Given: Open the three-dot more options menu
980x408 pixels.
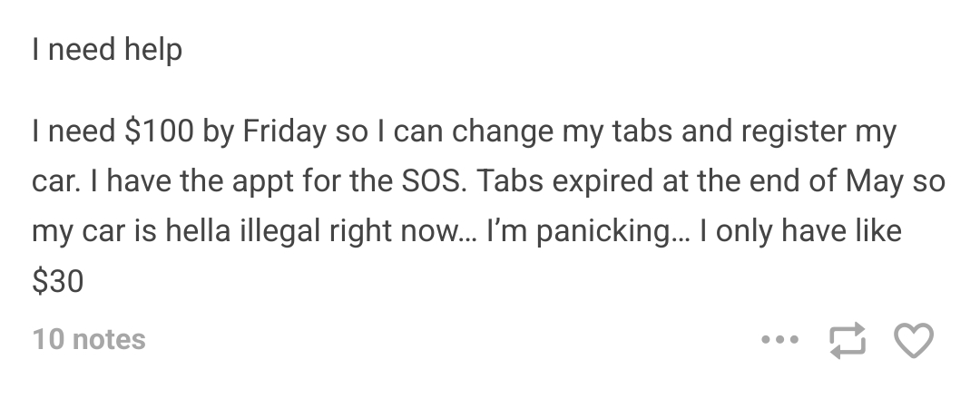Looking at the screenshot, I should click(780, 340).
